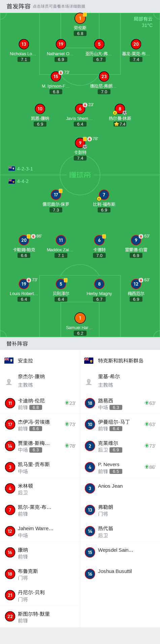
Task: Open coach 里基-希尔 profile
Action: point(120,381)
